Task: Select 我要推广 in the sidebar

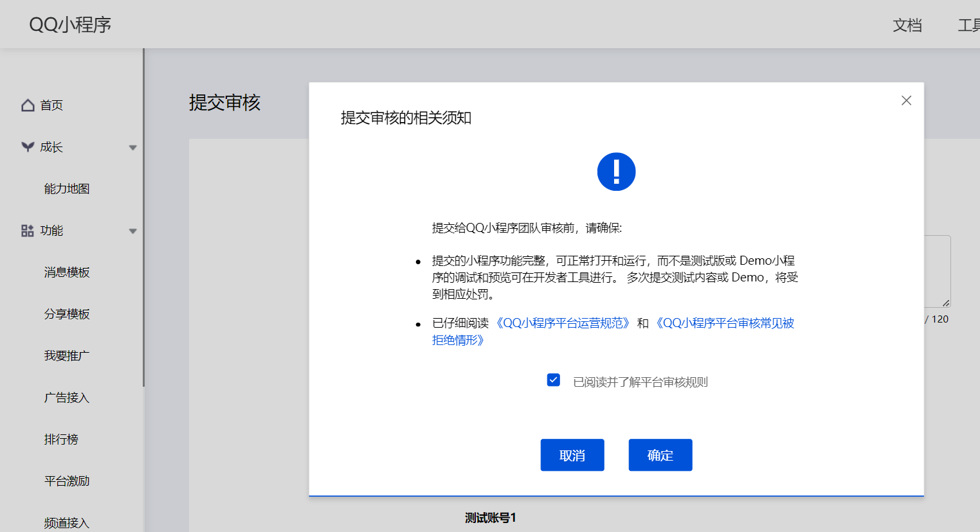Action: coord(67,355)
